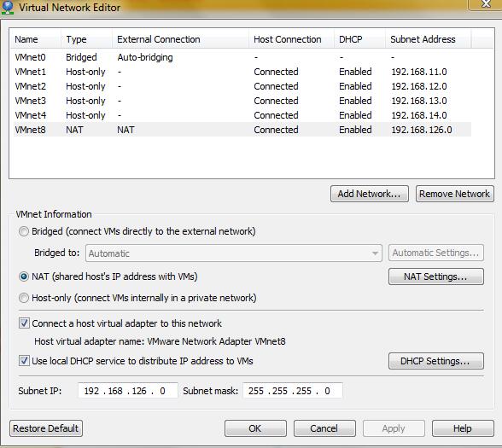Select the VMnet0 Bridged row
The height and width of the screenshot is (448, 502).
(x=242, y=57)
